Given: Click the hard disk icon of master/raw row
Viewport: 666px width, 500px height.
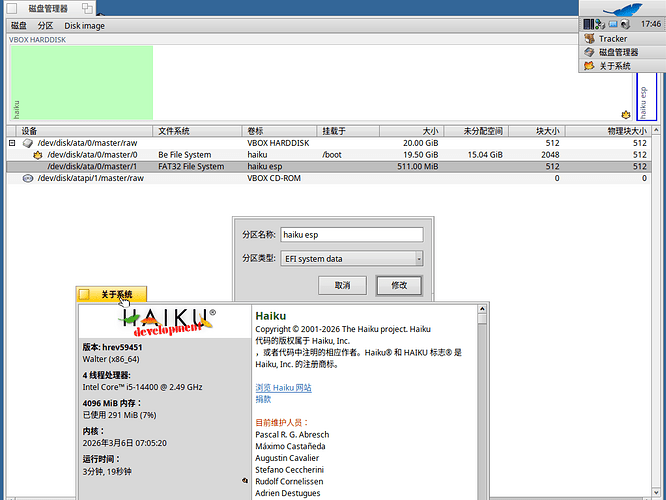Looking at the screenshot, I should point(27,143).
